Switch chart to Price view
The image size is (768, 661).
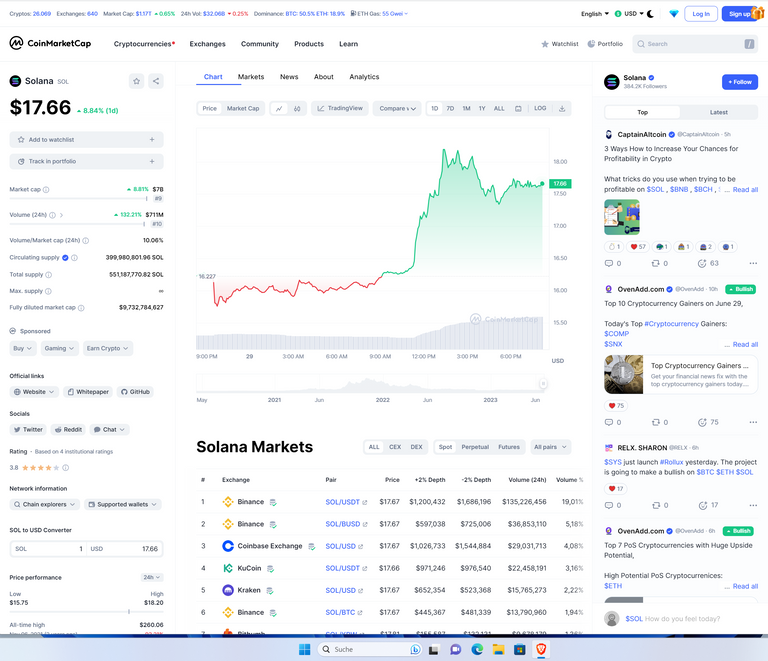[x=210, y=109]
